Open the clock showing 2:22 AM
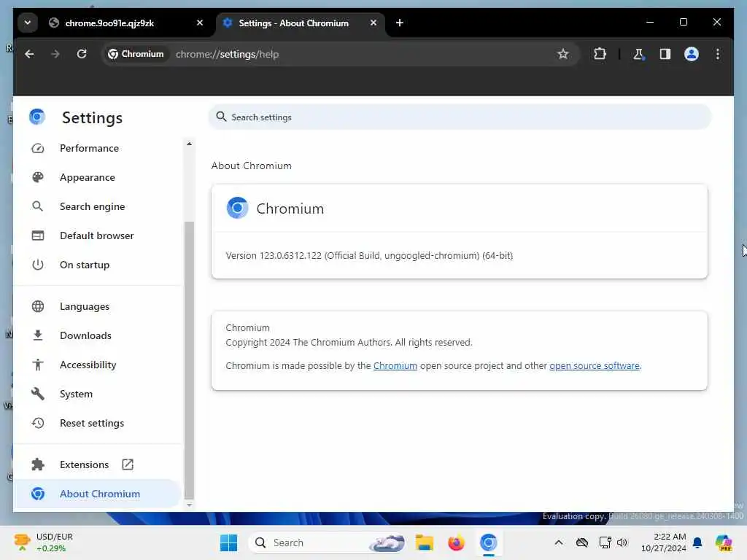Image resolution: width=747 pixels, height=560 pixels. pos(664,542)
